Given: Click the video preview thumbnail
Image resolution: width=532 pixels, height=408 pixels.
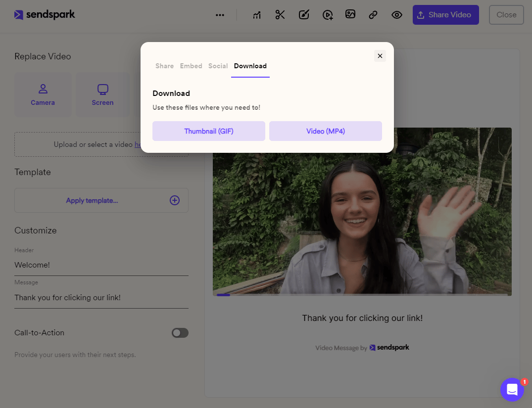Looking at the screenshot, I should (362, 211).
